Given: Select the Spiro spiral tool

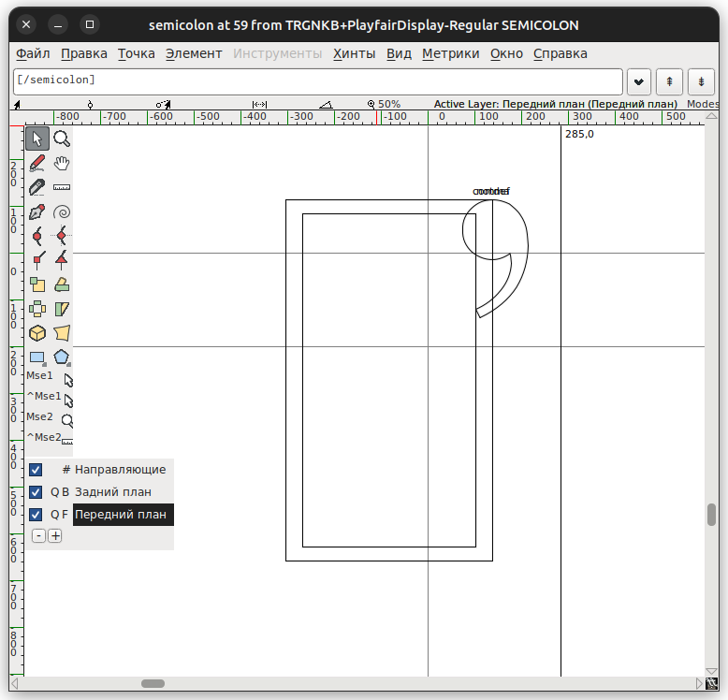Looking at the screenshot, I should pos(62,212).
